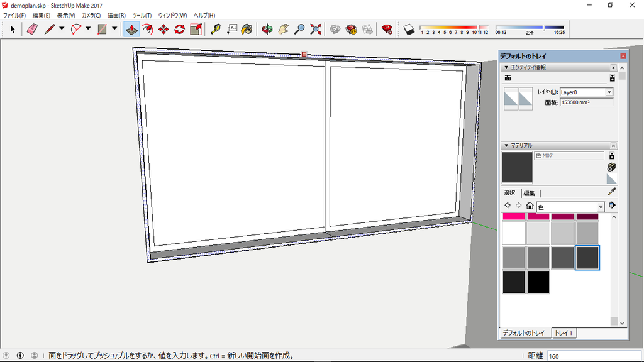
Task: Click the Zoom Extents tool
Action: click(316, 29)
